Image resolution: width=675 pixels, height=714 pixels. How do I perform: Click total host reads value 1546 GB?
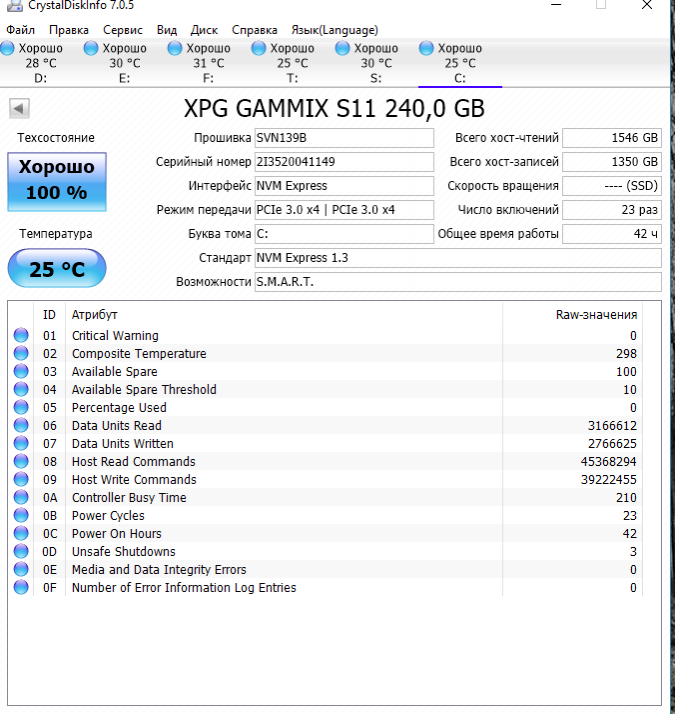tap(612, 138)
